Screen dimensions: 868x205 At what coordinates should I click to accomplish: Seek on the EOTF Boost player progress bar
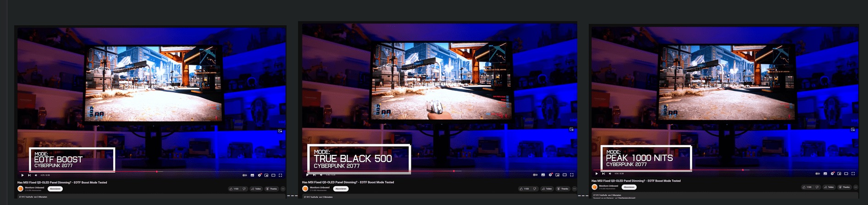(x=151, y=171)
